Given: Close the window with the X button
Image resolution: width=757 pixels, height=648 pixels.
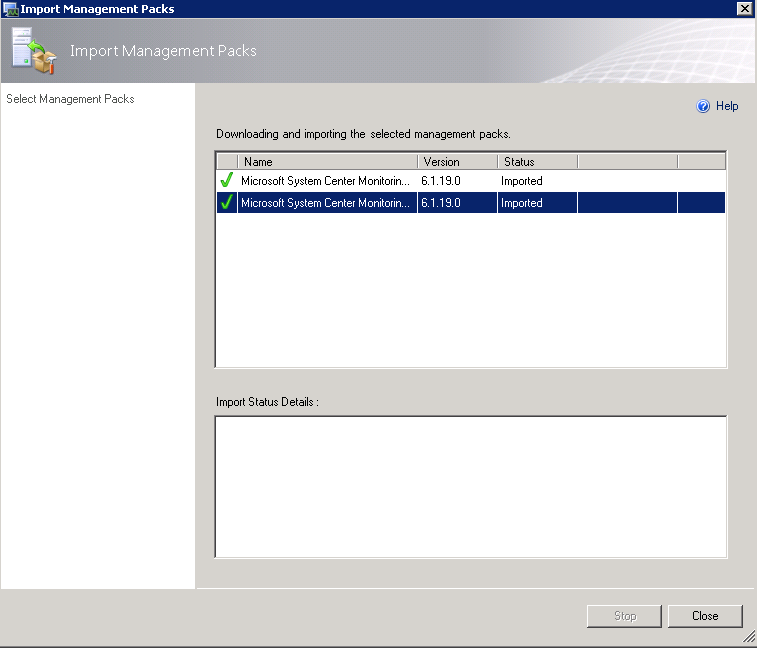Looking at the screenshot, I should [744, 9].
